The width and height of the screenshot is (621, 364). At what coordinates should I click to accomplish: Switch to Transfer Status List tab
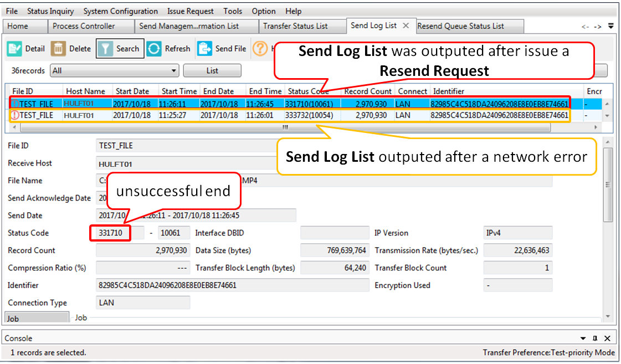pos(295,26)
